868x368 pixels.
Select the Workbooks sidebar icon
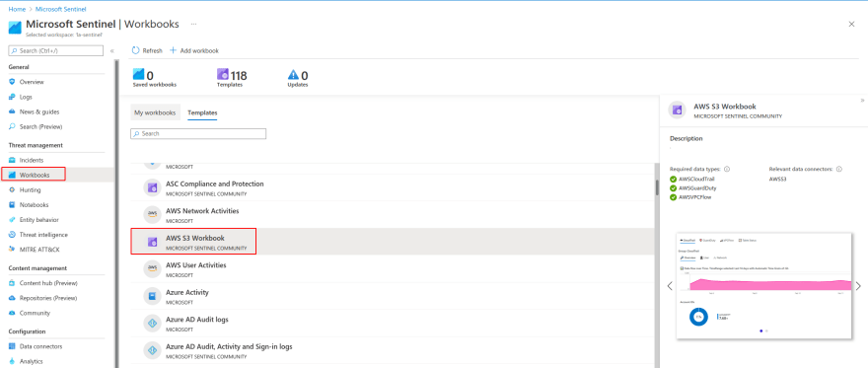pos(12,175)
